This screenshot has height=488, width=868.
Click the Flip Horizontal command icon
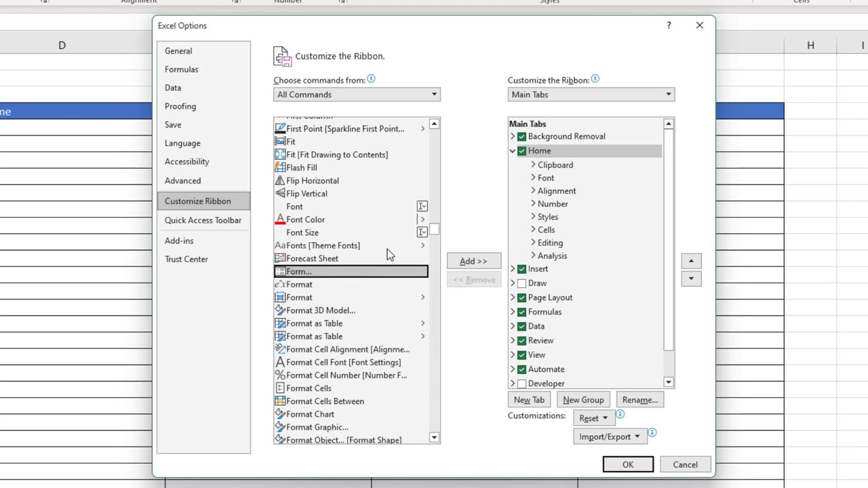(280, 180)
